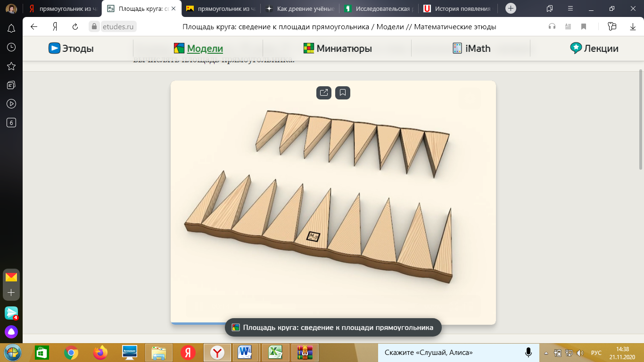
Task: Open the profile avatar in the sidebar
Action: (11, 8)
